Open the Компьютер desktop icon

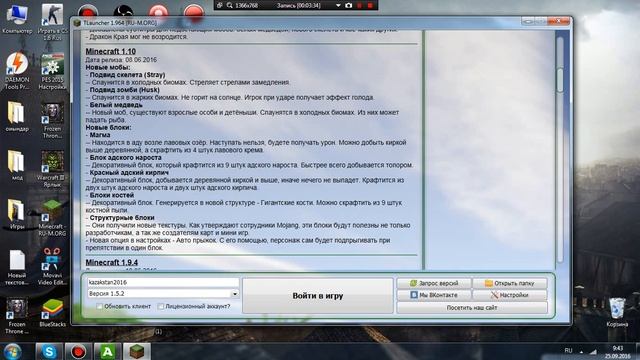pyautogui.click(x=17, y=19)
